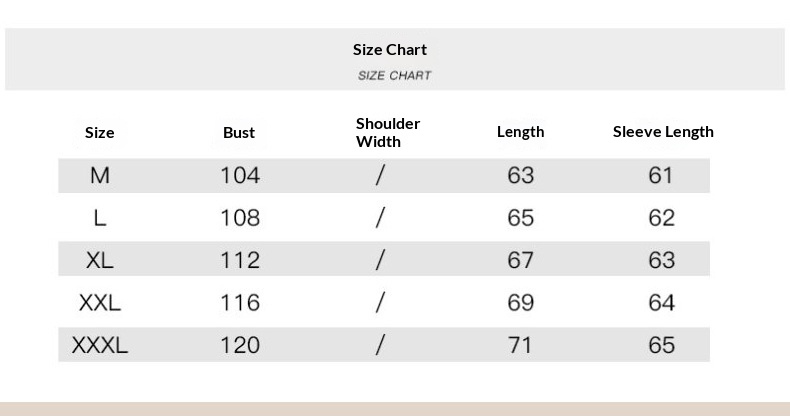790x416 pixels.
Task: Click the "Size Chart" bold title
Action: click(x=390, y=49)
